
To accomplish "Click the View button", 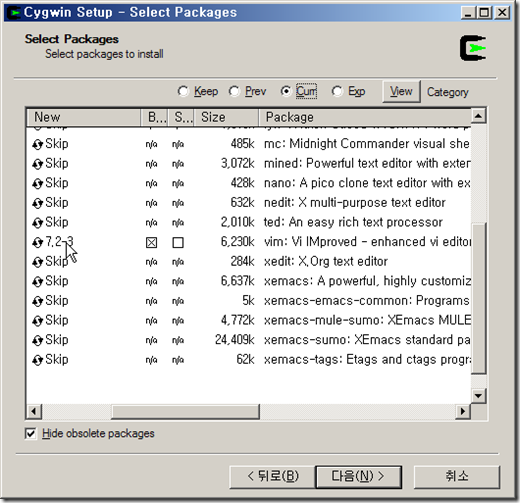I will point(401,91).
